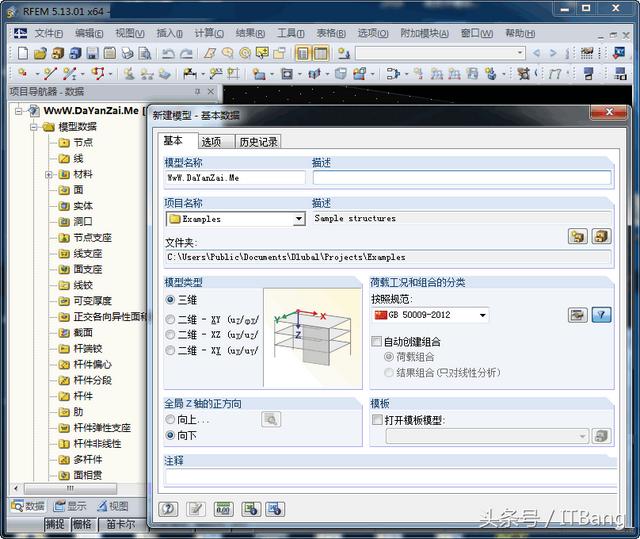Click the help question mark dialog button
640x539 pixels.
click(x=168, y=509)
